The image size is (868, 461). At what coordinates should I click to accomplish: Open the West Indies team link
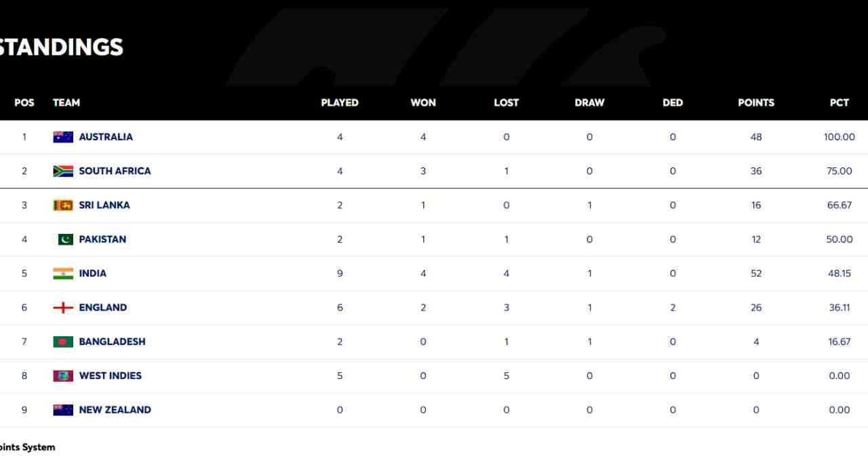click(x=111, y=376)
